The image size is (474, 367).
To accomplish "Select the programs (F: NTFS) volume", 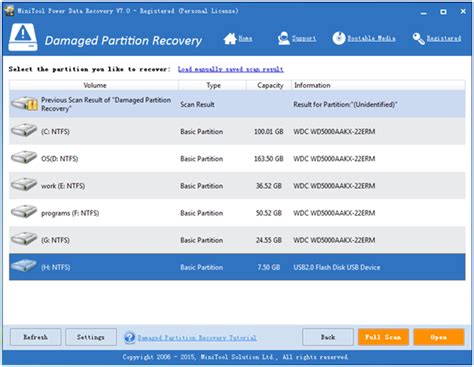I will click(237, 213).
